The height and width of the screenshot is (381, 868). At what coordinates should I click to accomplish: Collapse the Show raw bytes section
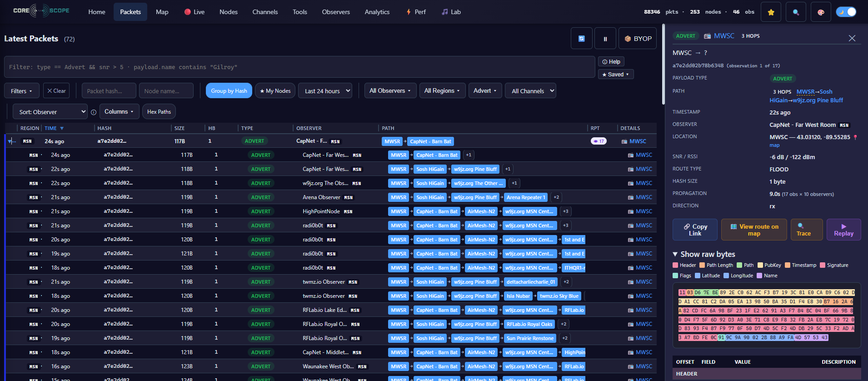pos(703,254)
